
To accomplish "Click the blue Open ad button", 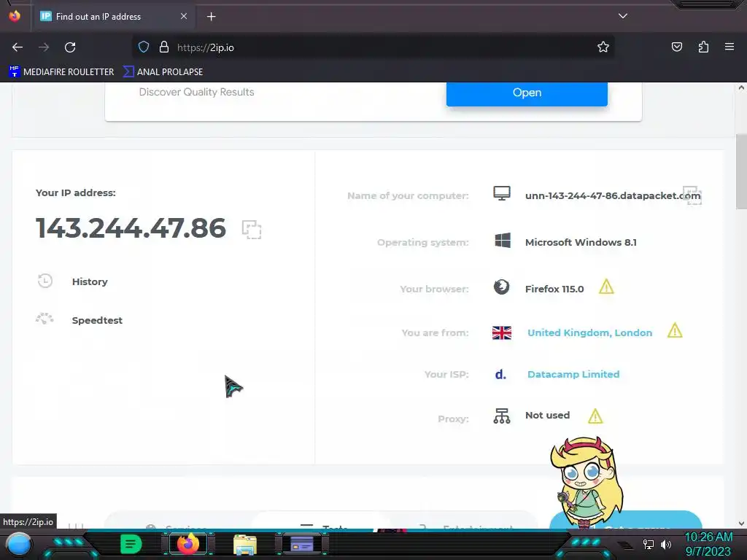I will pos(527,93).
